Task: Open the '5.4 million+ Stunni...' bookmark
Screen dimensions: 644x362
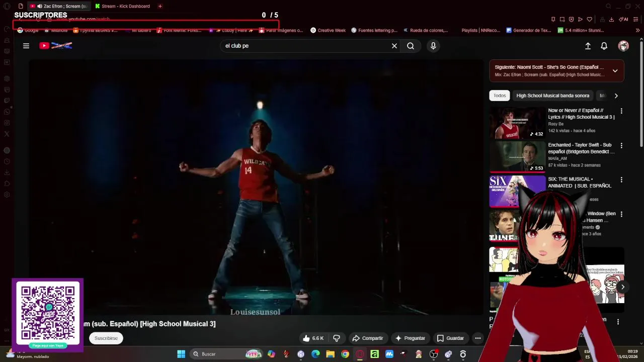Action: click(581, 30)
